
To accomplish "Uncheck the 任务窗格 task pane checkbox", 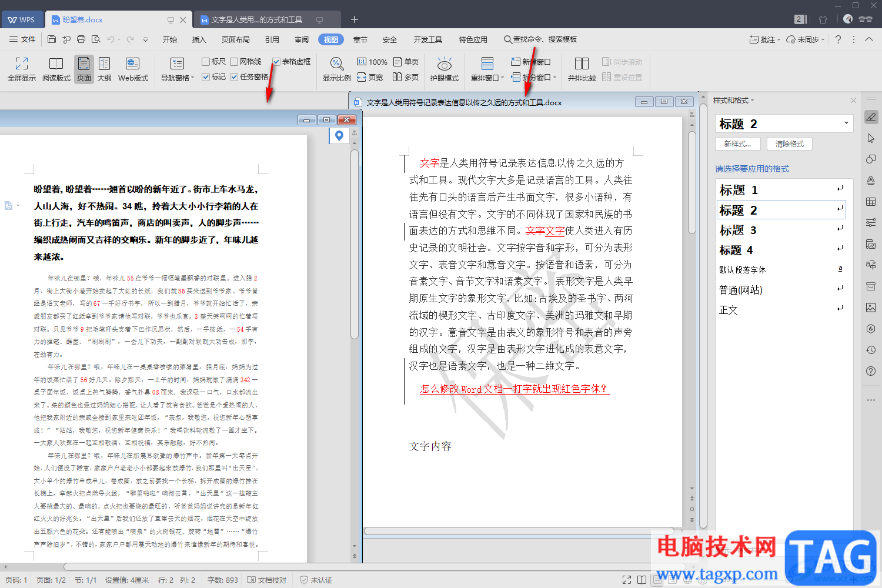I will pos(234,77).
